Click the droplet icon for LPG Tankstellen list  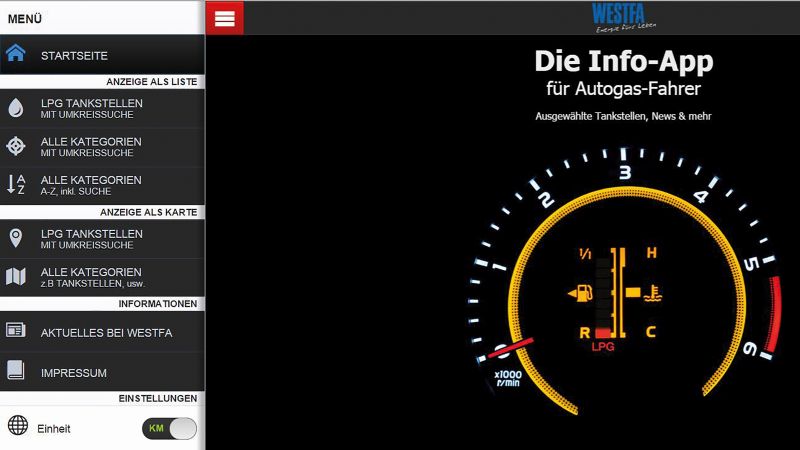coord(16,108)
